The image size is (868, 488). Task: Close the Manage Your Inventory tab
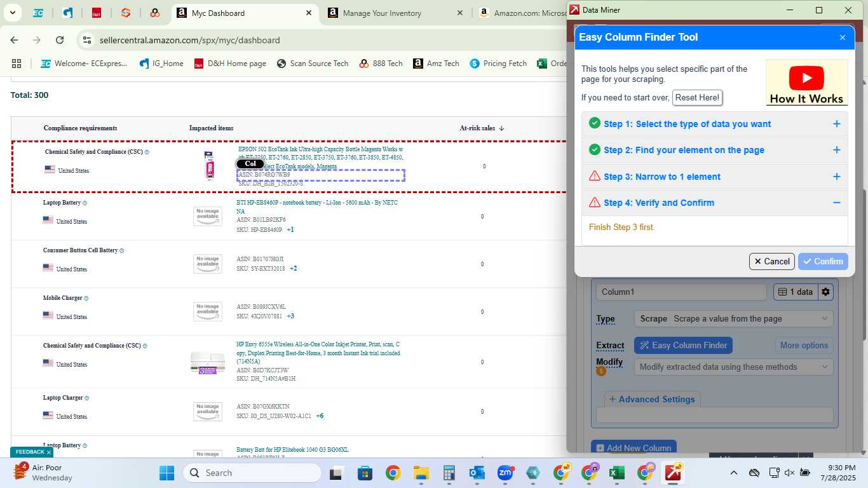coord(459,13)
